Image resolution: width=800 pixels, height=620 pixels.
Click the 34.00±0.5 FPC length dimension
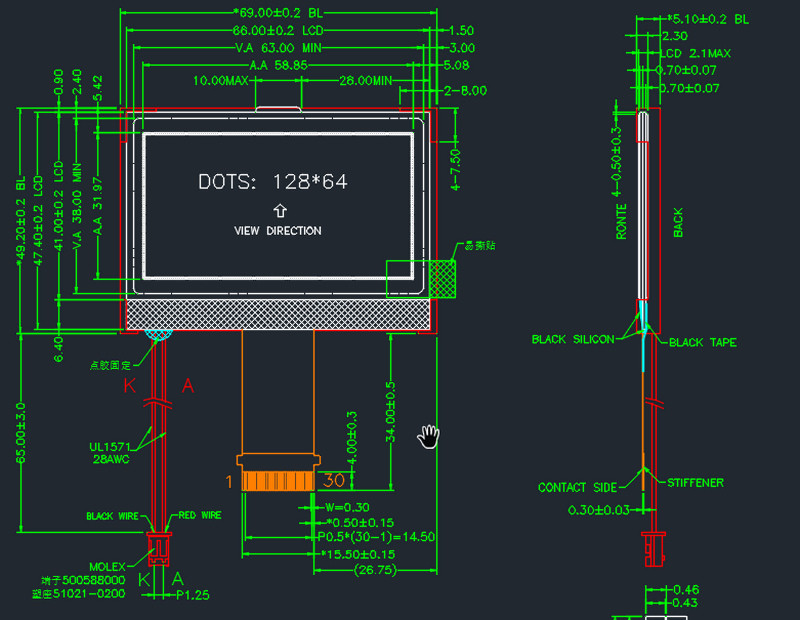(390, 412)
